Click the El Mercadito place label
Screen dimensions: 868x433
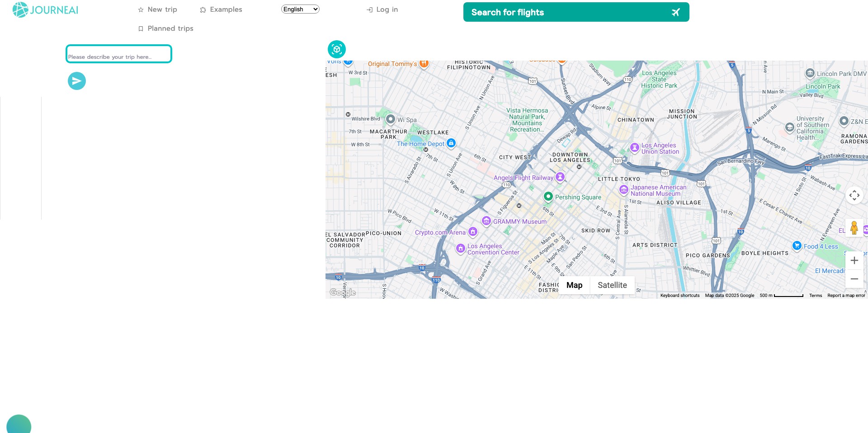pos(830,271)
